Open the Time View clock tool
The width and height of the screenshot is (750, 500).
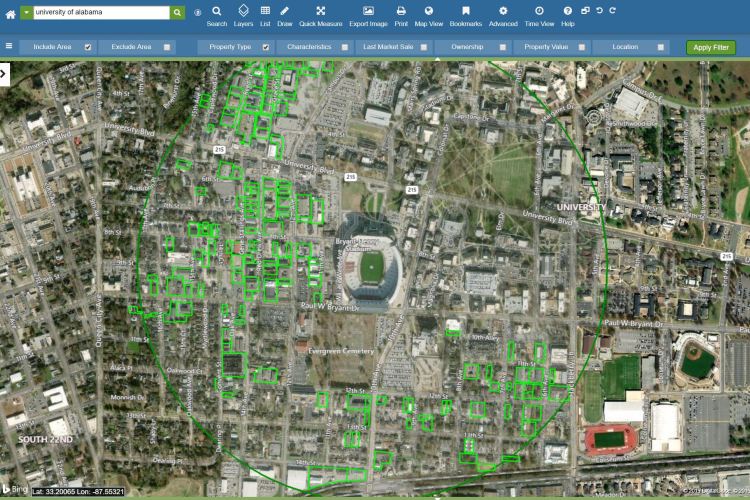pos(539,16)
